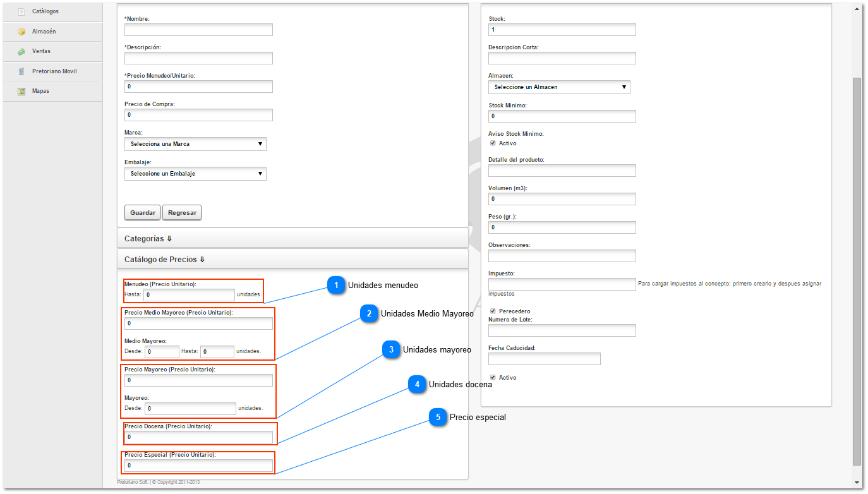The height and width of the screenshot is (494, 868).
Task: Focus the Fecha Caducidad field
Action: pyautogui.click(x=545, y=359)
